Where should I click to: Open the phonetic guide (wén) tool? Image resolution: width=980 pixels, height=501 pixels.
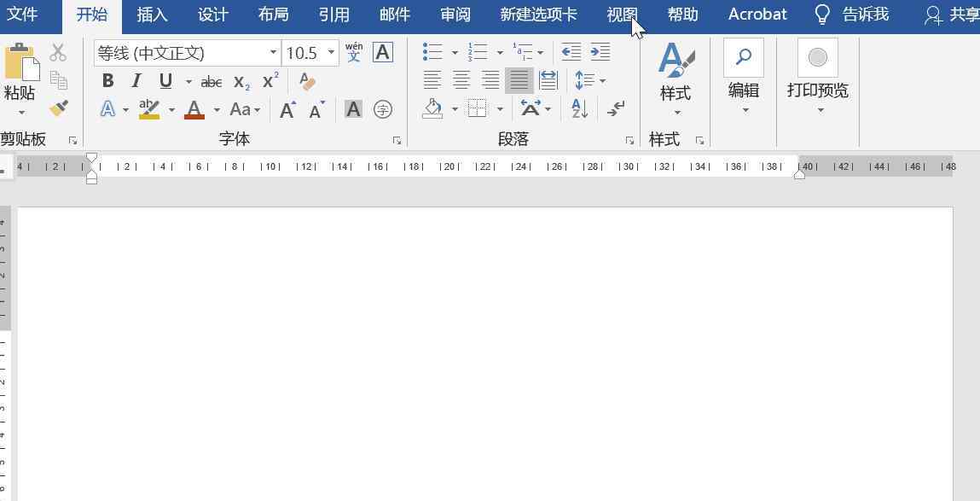coord(354,53)
